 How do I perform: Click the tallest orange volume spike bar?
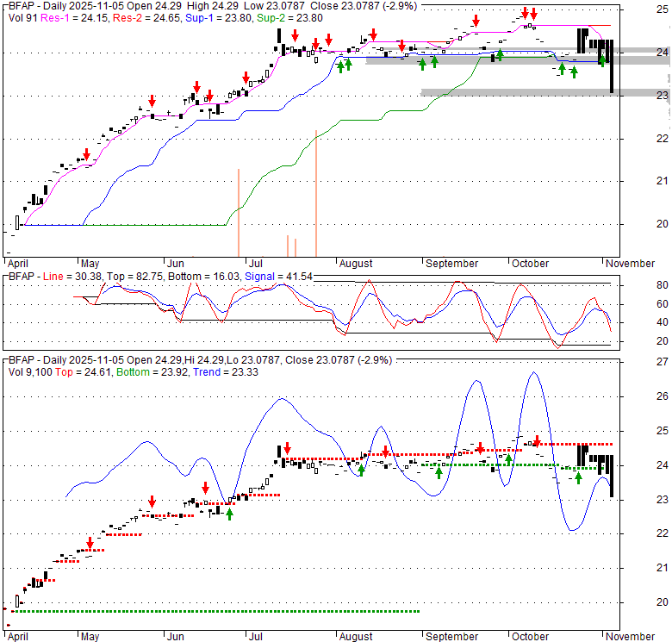[x=316, y=193]
